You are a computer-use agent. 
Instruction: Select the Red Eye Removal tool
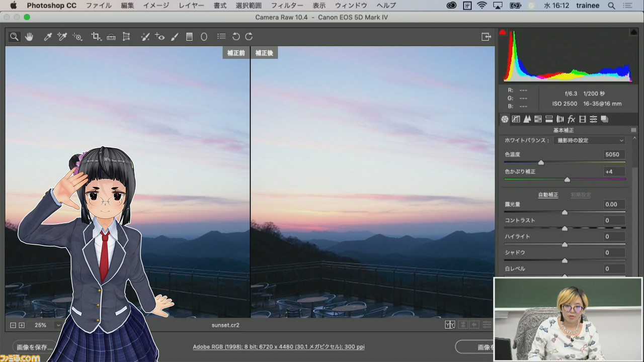[159, 37]
